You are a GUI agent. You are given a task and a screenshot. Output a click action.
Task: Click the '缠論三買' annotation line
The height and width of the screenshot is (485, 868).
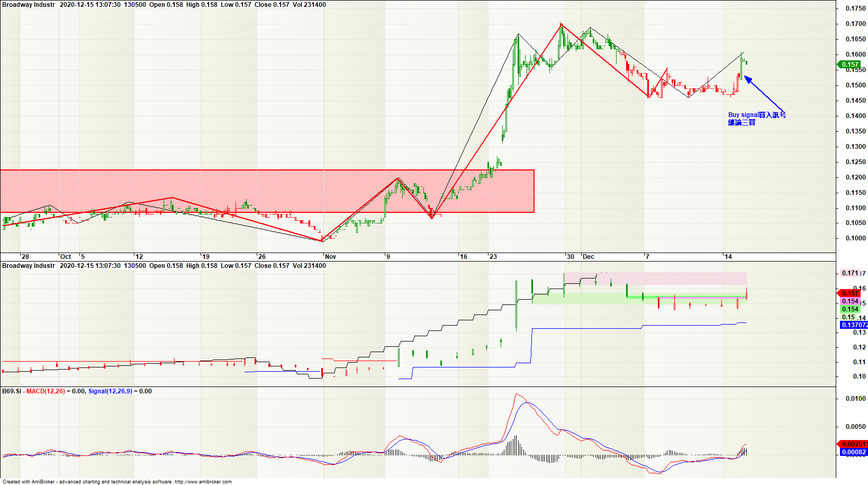click(x=742, y=122)
